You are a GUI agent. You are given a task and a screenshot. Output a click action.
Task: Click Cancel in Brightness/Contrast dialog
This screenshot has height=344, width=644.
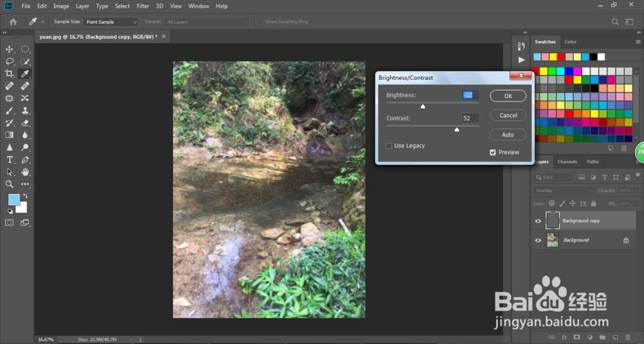(508, 115)
